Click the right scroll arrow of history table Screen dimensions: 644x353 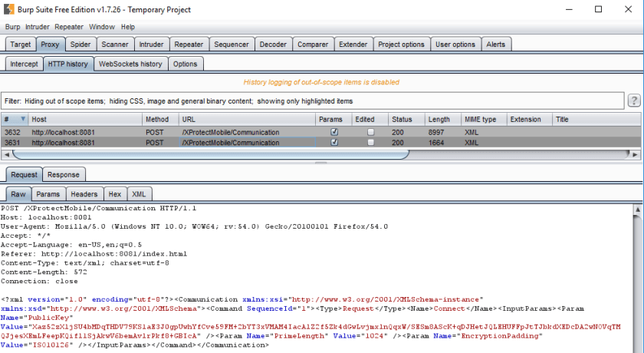pos(637,153)
